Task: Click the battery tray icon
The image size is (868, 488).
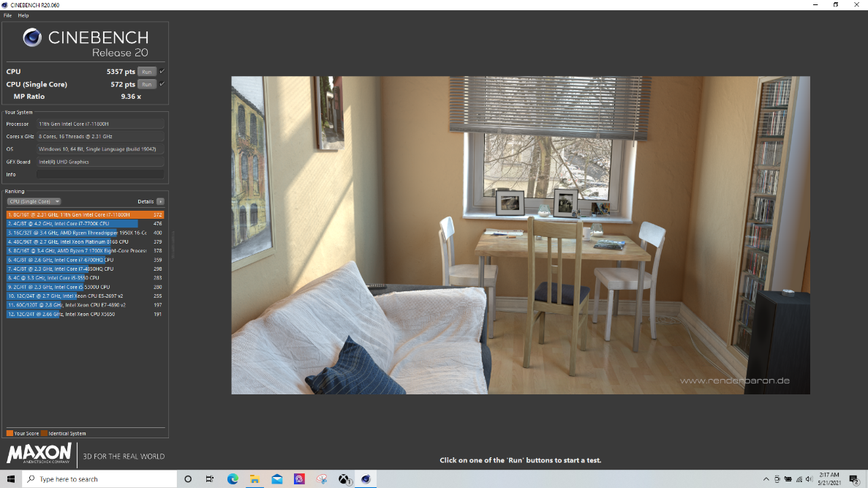Action: tap(788, 479)
